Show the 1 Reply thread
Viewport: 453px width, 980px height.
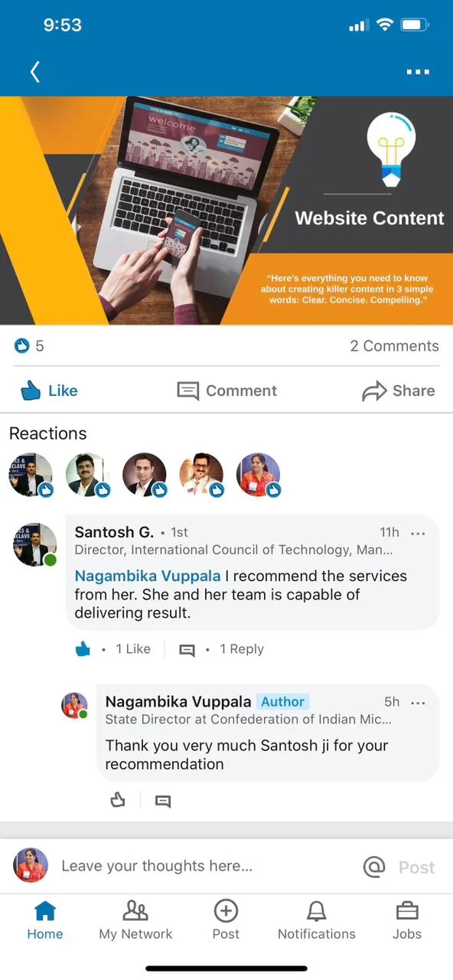[242, 649]
